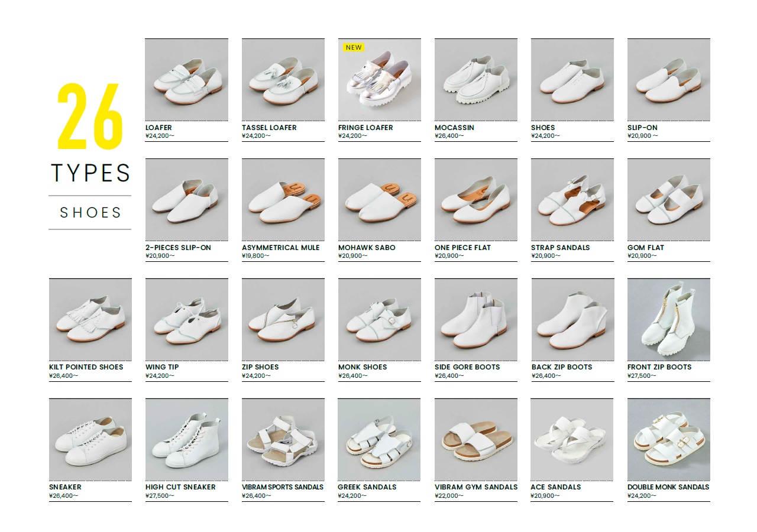View the Mocassin shoe photo

tap(476, 80)
